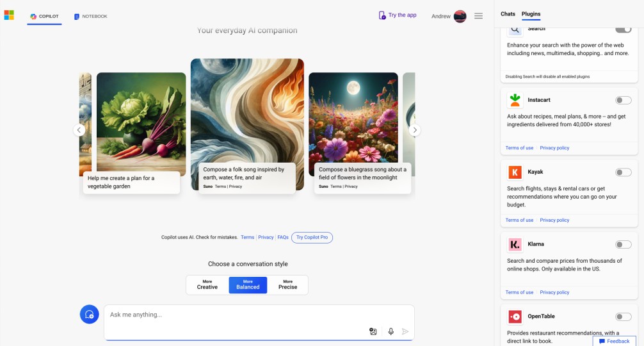The height and width of the screenshot is (346, 644).
Task: Select More Creative conversation style
Action: (x=207, y=284)
